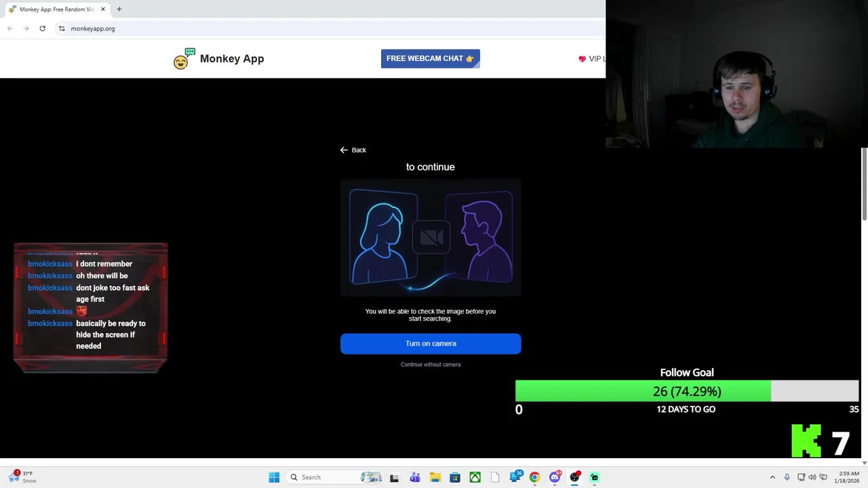Open the green Kick taskbar icon
The height and width of the screenshot is (488, 868).
pyautogui.click(x=595, y=477)
